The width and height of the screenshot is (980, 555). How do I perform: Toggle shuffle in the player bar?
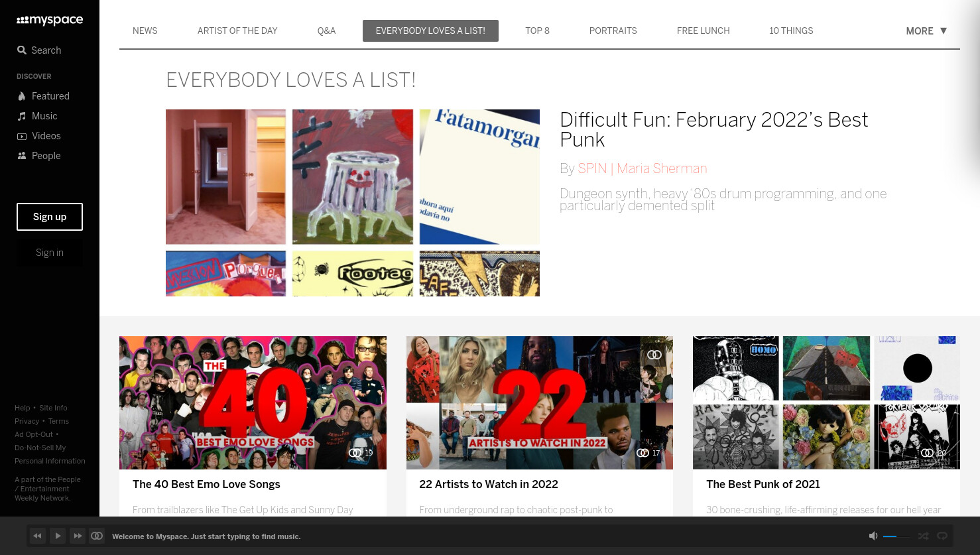coord(923,536)
